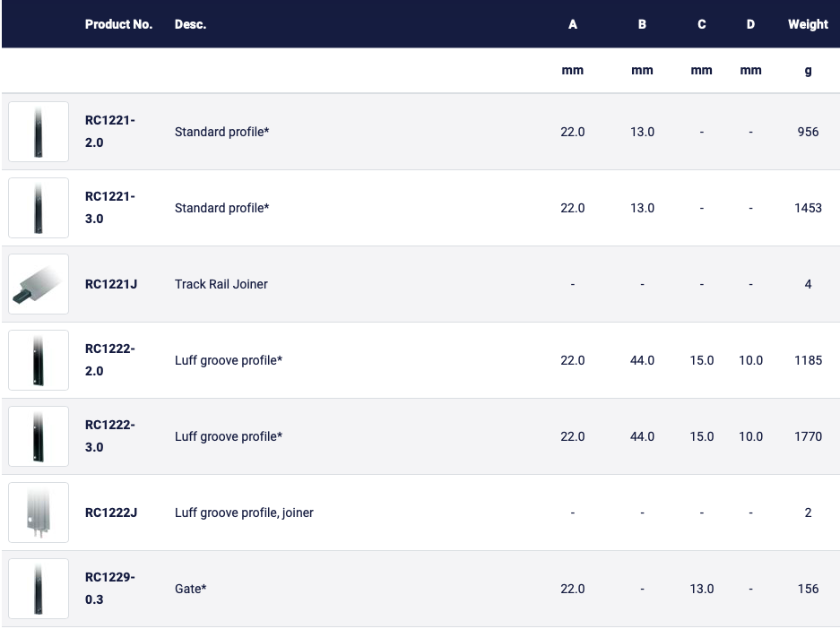Open product link RC1229-0.3

tap(110, 589)
